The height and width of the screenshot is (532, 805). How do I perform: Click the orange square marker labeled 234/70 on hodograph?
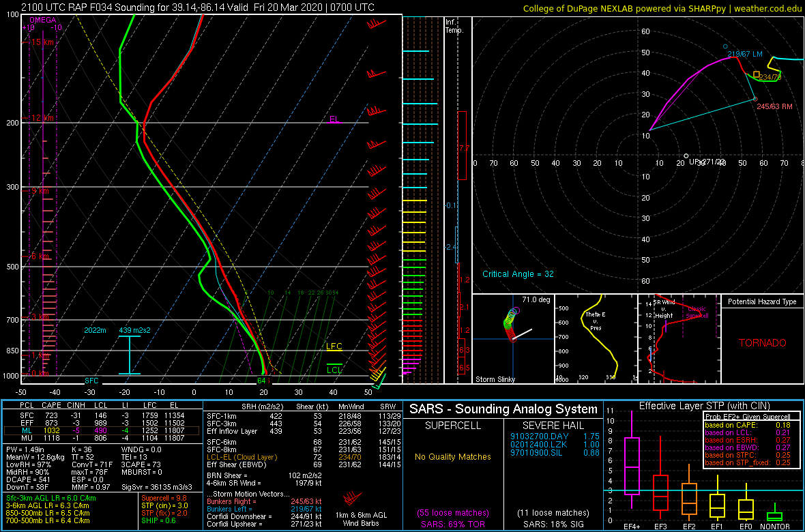757,74
